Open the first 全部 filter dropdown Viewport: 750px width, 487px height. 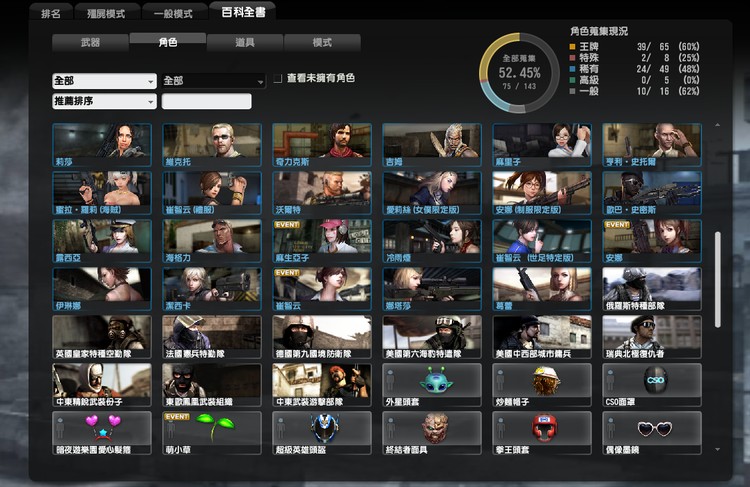click(x=104, y=81)
